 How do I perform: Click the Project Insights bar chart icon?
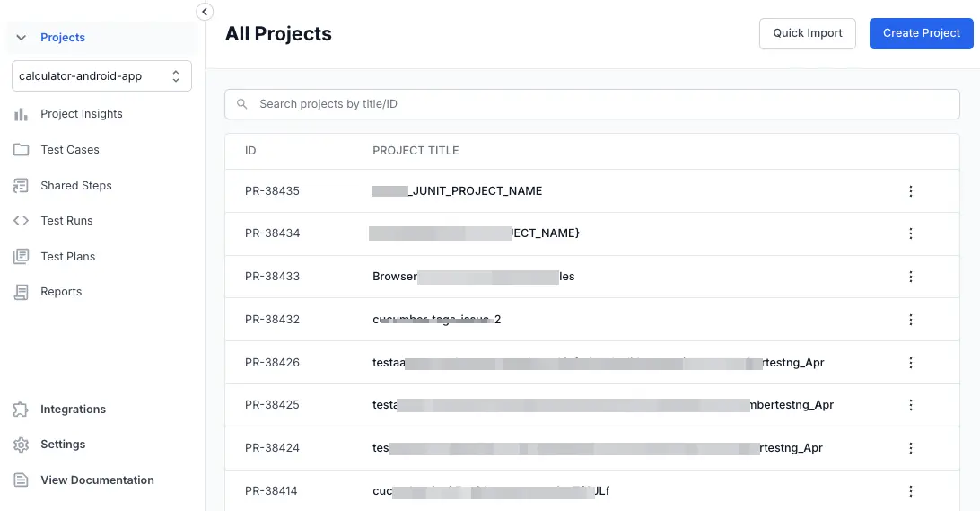tap(21, 114)
